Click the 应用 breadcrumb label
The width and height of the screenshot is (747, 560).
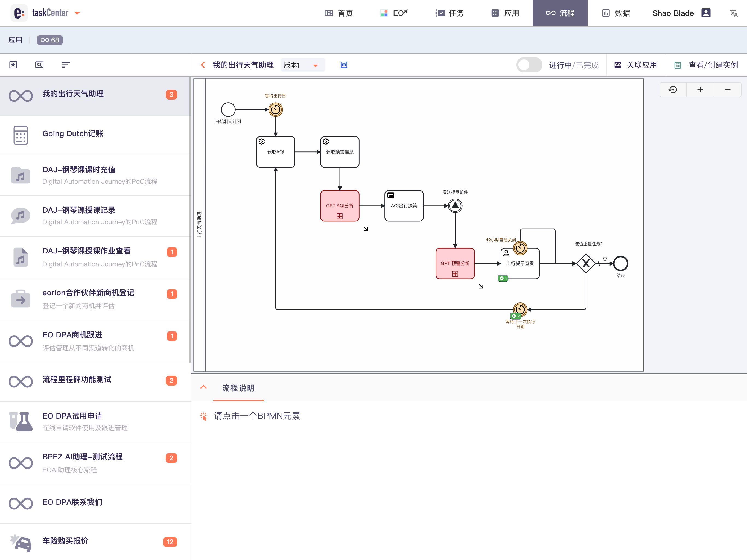click(15, 40)
